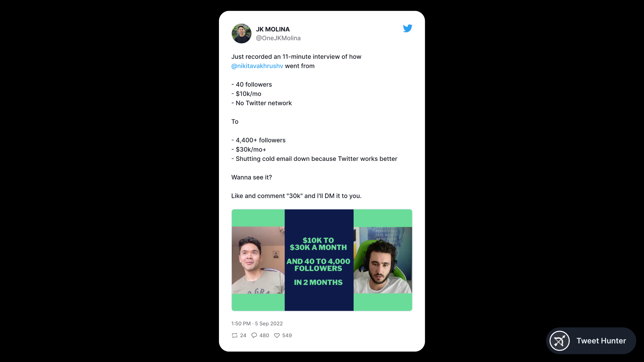Viewport: 644px width, 362px height.
Task: Open the @nikitavakhrushv mention link
Action: click(257, 66)
